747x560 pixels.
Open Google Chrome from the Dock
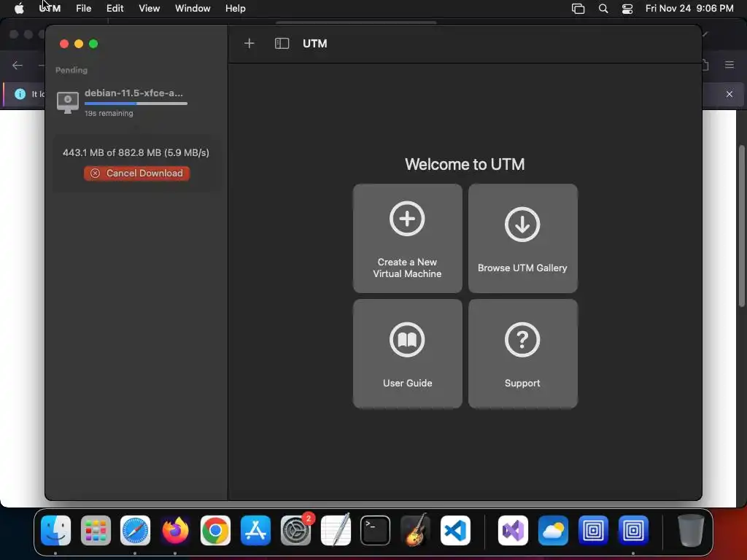click(215, 531)
